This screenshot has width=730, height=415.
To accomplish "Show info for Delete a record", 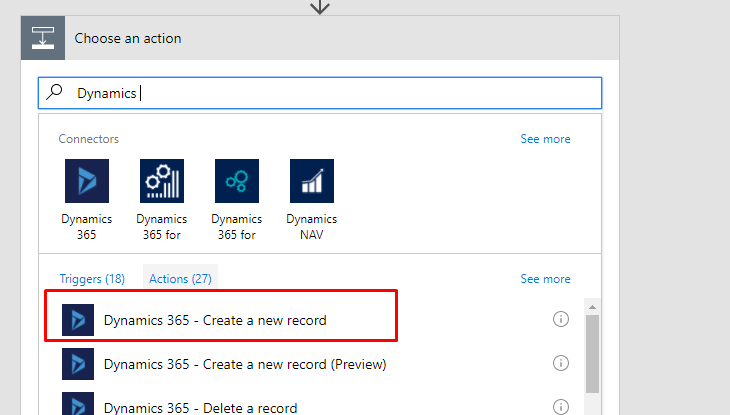I will [x=561, y=407].
